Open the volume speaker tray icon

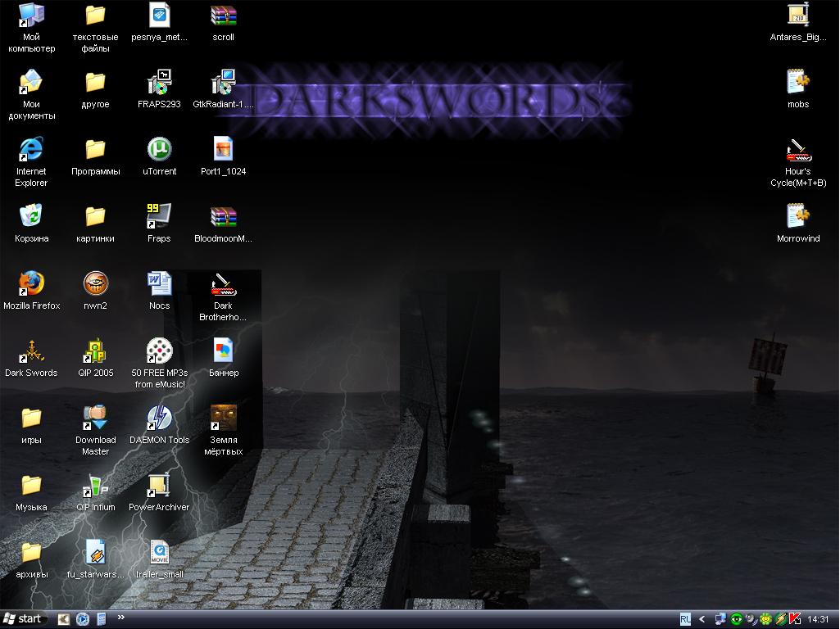tap(751, 620)
